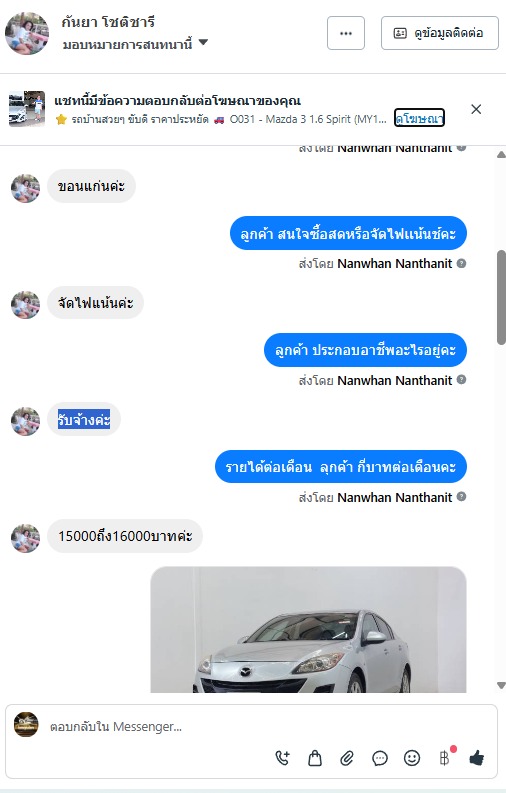The image size is (506, 793).
Task: Click the highlighted รับจ้างค่ะ message
Action: [84, 419]
